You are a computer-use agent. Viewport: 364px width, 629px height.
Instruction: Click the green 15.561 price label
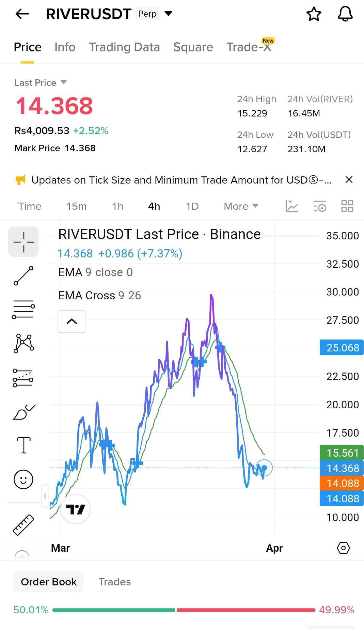pos(342,453)
